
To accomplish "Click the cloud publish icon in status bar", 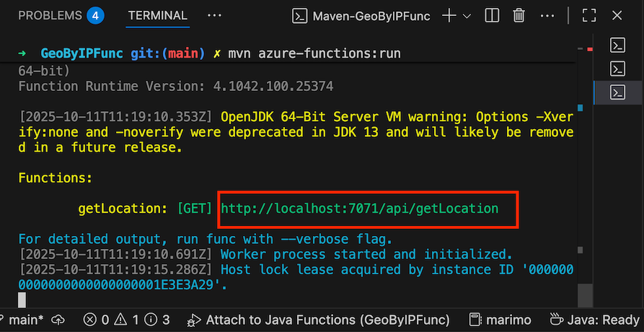I will 59,319.
